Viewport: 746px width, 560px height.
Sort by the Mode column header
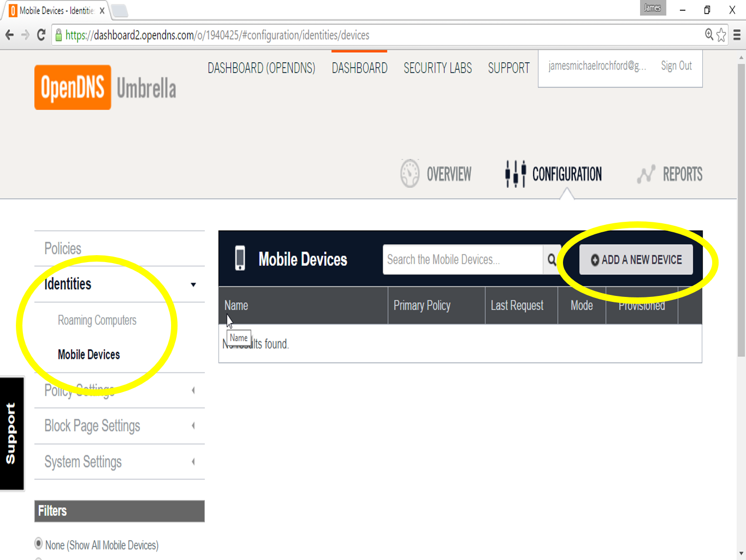pyautogui.click(x=582, y=305)
